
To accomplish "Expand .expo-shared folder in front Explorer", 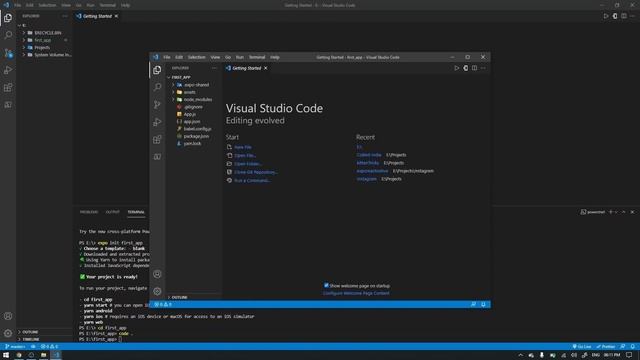I will pos(173,85).
